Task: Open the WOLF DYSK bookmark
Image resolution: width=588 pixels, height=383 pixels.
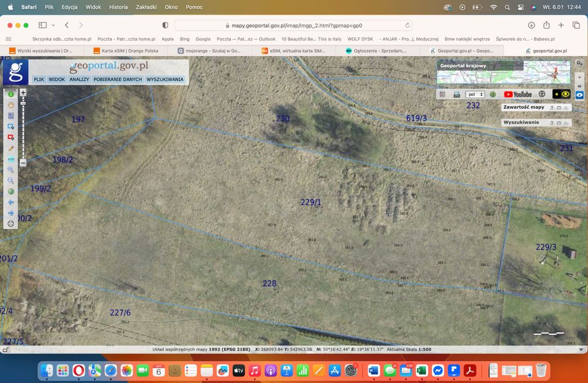Action: click(360, 39)
